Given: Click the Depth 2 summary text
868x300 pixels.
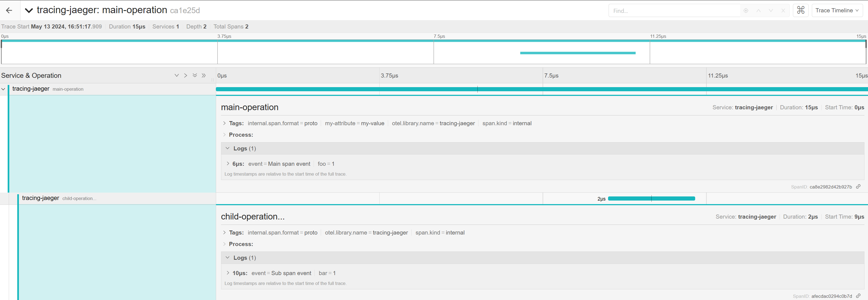Looking at the screenshot, I should (196, 27).
